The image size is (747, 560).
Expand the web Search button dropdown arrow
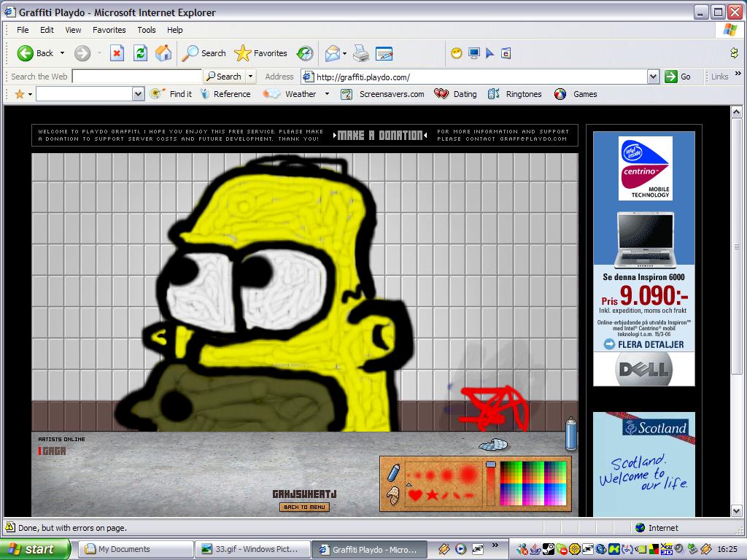(x=251, y=76)
